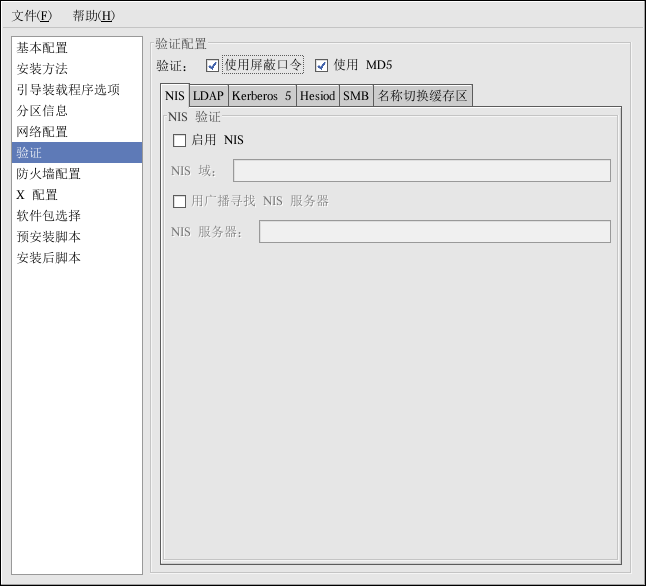Open the 名称切换缓存区 tab

point(421,96)
